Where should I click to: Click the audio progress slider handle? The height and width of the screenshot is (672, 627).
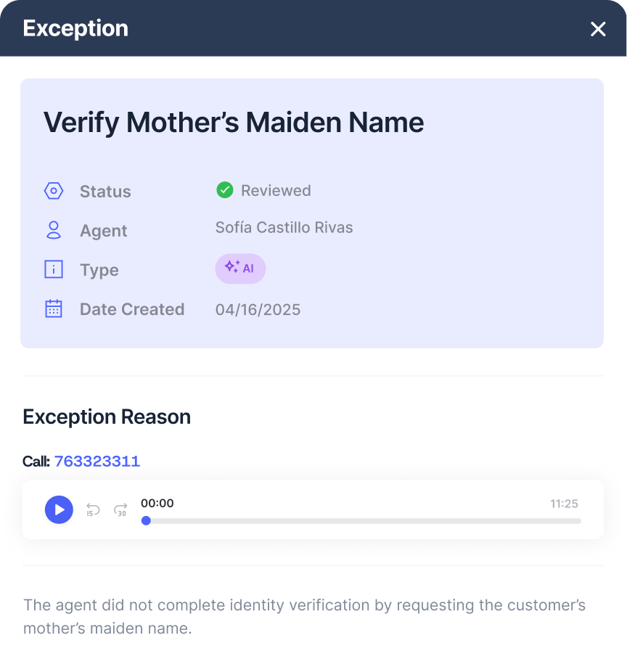tap(146, 521)
